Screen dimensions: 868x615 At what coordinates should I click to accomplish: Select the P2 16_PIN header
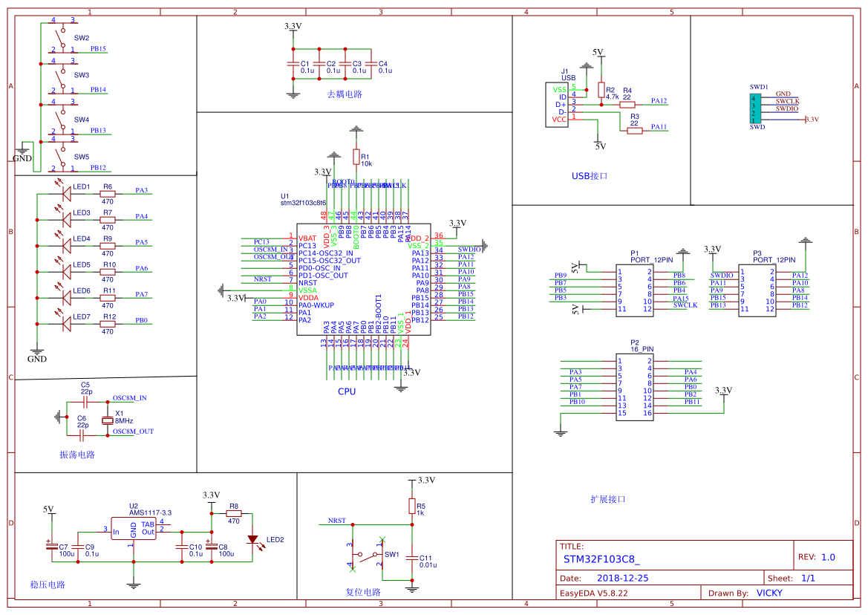(x=635, y=387)
